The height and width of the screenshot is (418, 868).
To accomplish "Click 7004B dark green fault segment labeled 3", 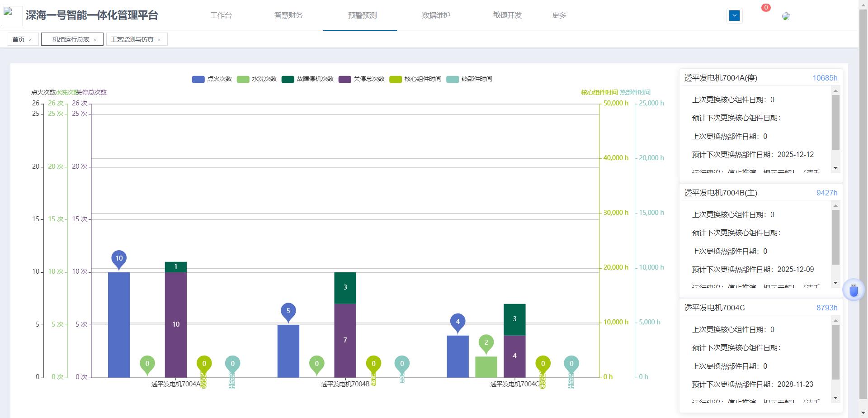I will coord(345,288).
